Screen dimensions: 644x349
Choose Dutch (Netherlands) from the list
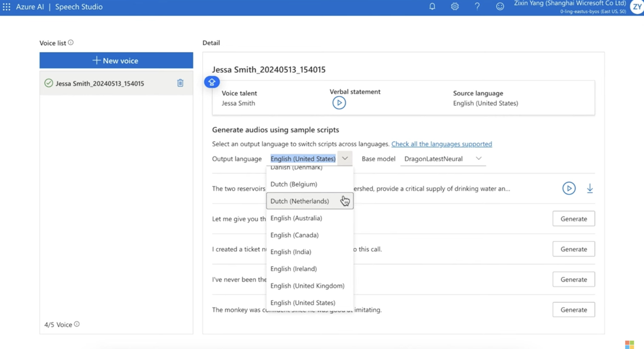click(x=310, y=201)
